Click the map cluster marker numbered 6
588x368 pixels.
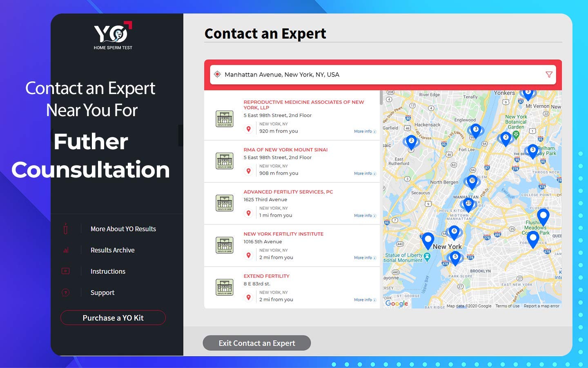[x=454, y=231]
